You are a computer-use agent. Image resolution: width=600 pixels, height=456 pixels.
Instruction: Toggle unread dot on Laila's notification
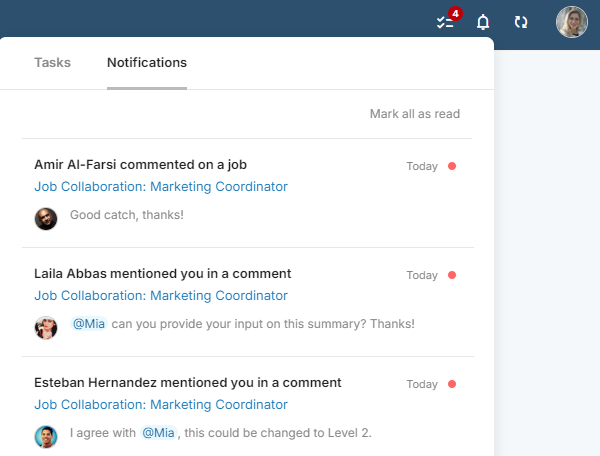pos(452,275)
